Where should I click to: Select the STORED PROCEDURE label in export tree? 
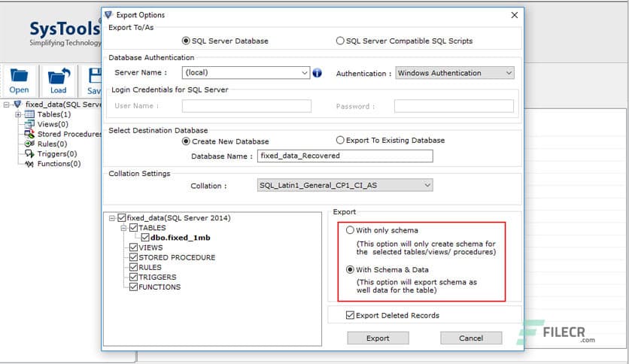pos(177,257)
